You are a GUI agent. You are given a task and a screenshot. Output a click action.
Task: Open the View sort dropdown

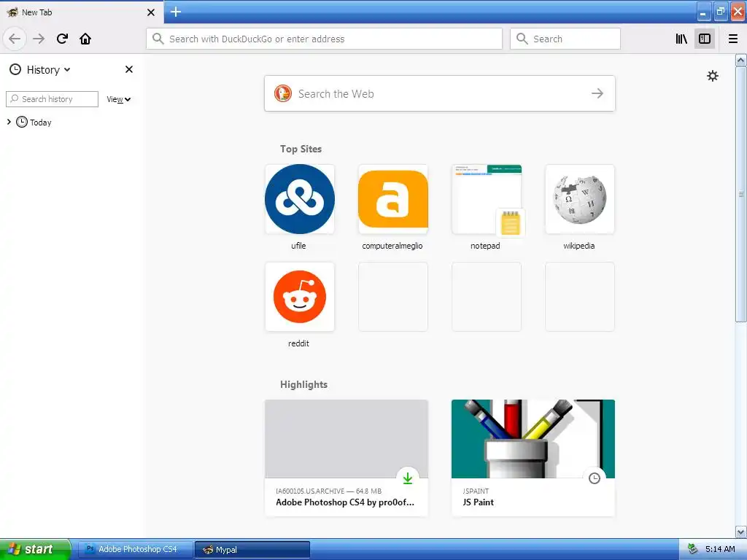pos(118,99)
